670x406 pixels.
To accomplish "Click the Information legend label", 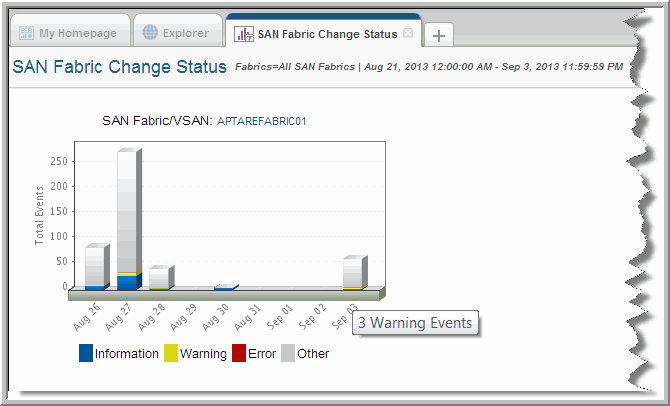I will (126, 353).
